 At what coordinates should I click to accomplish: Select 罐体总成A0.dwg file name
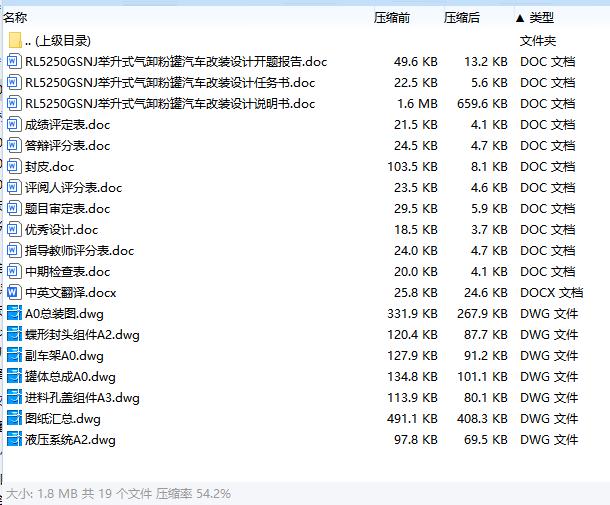click(x=70, y=377)
